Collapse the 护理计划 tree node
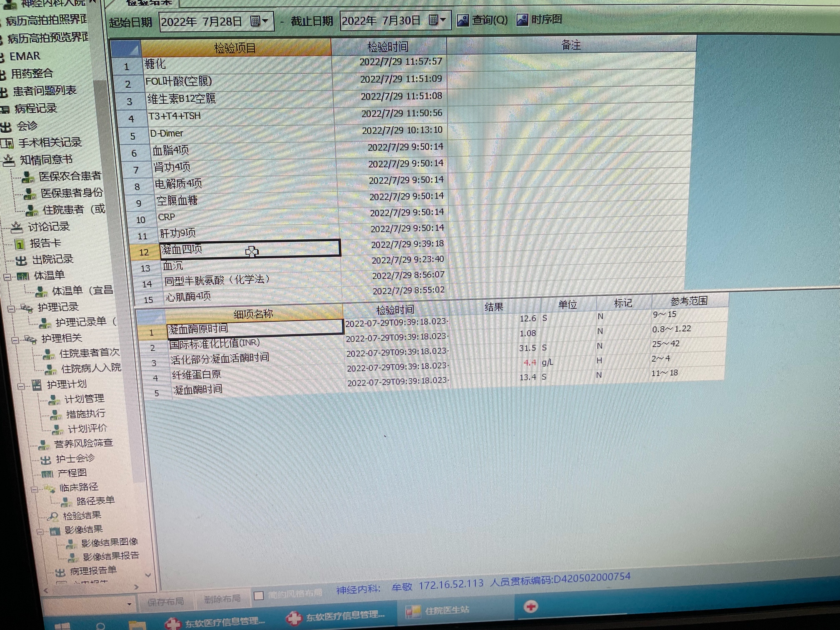Screen dimensions: 840x630 pos(20,386)
